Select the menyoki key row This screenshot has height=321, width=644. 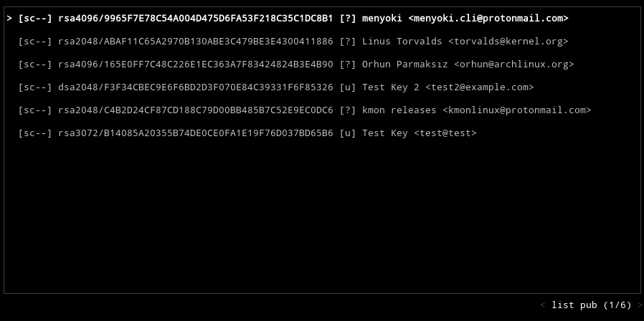pos(288,18)
